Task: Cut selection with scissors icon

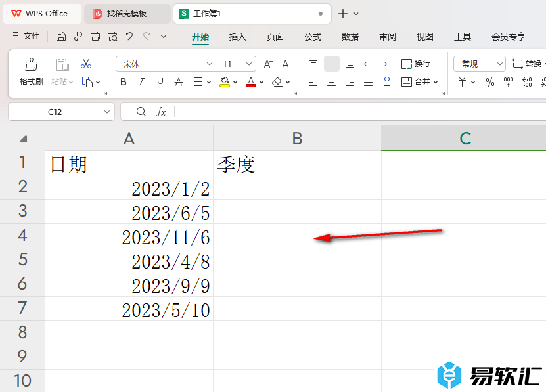Action: point(85,64)
